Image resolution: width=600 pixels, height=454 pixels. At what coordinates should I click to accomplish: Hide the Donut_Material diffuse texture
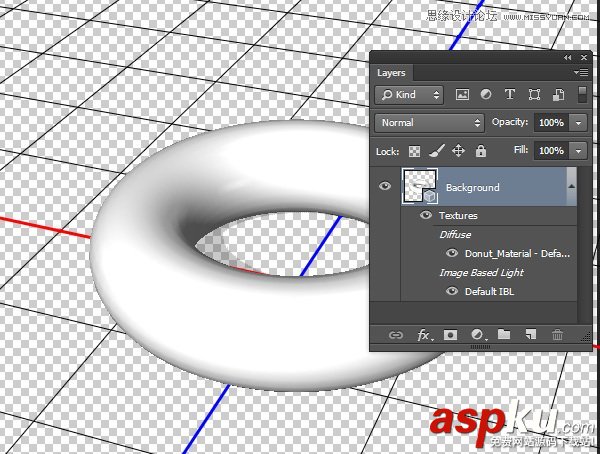(452, 253)
